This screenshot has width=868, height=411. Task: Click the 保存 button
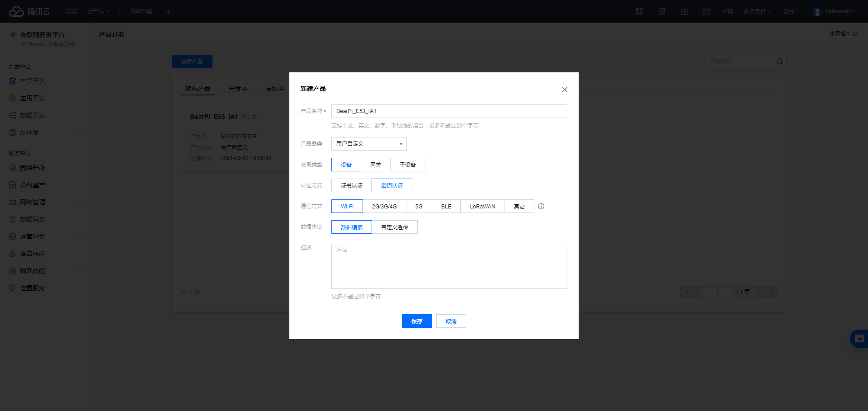(417, 321)
